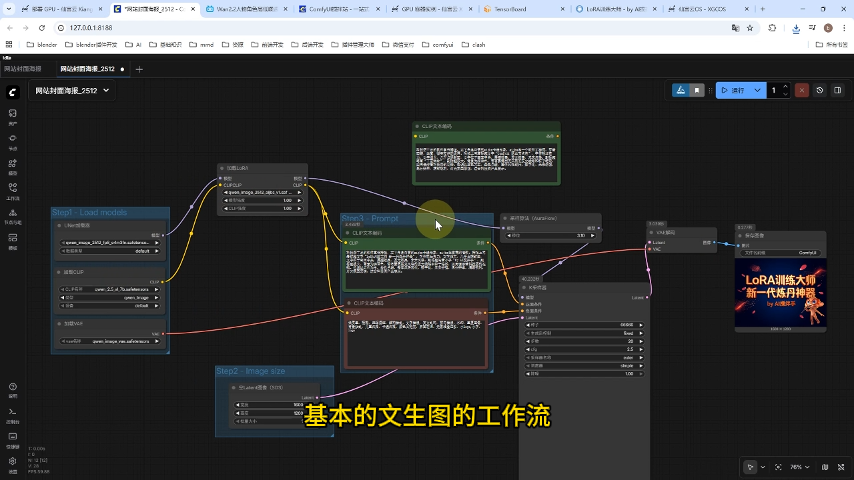
Task: Open the fixed seed control combo
Action: pos(584,333)
